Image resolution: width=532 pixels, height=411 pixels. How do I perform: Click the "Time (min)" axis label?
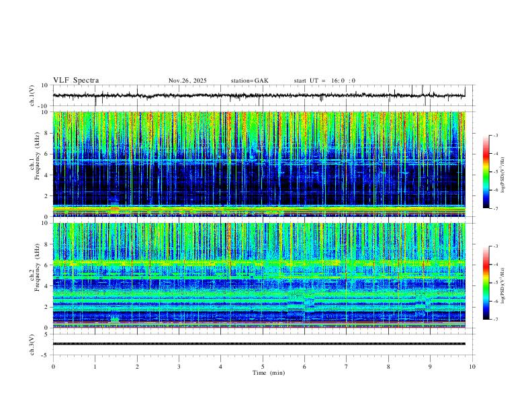269,373
